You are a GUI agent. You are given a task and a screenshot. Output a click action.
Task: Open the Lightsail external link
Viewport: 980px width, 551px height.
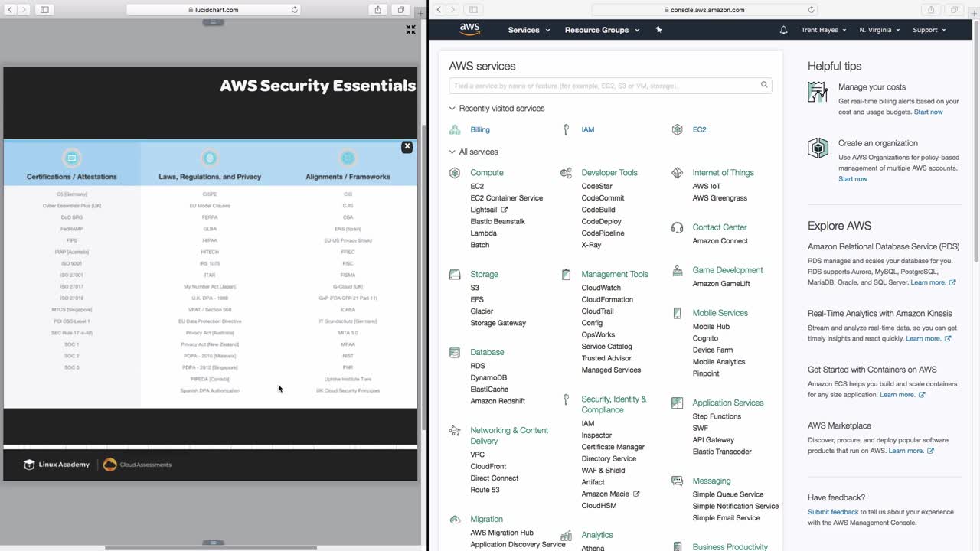point(489,210)
